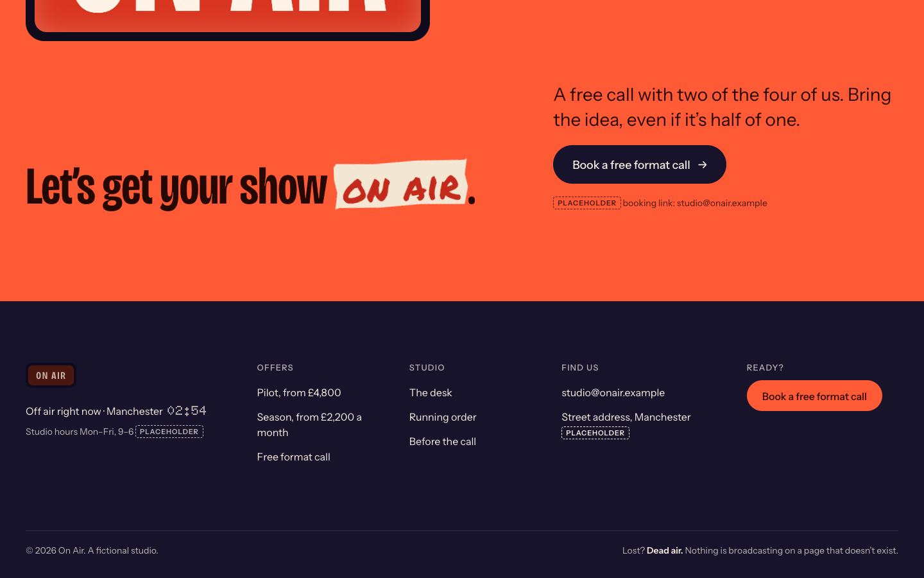Open the Before the call link
This screenshot has width=924, height=578.
point(443,441)
